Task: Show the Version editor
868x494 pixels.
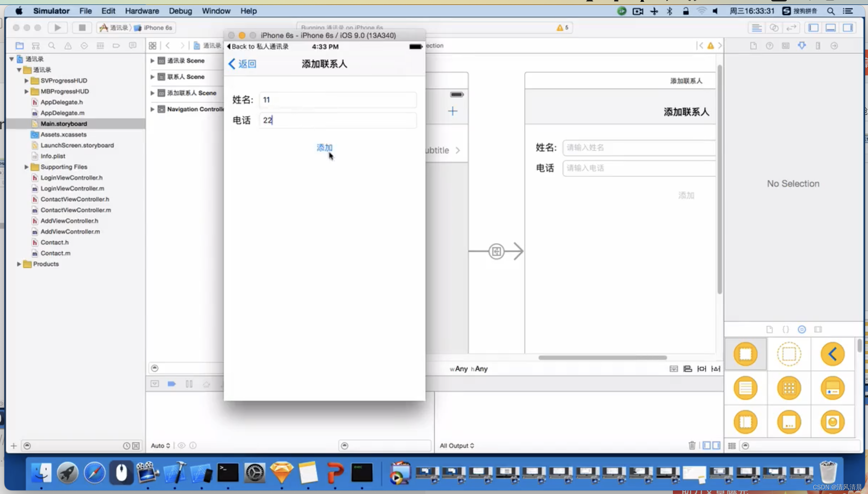Action: click(x=791, y=28)
